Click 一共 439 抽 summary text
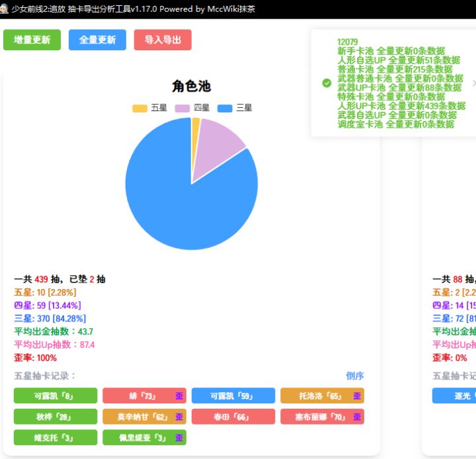The image size is (476, 459). [59, 279]
